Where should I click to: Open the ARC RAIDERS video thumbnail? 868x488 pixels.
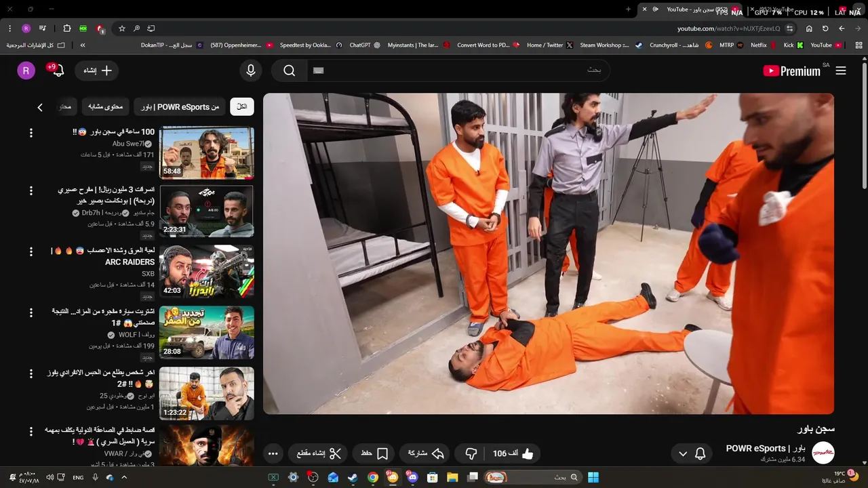coord(207,271)
